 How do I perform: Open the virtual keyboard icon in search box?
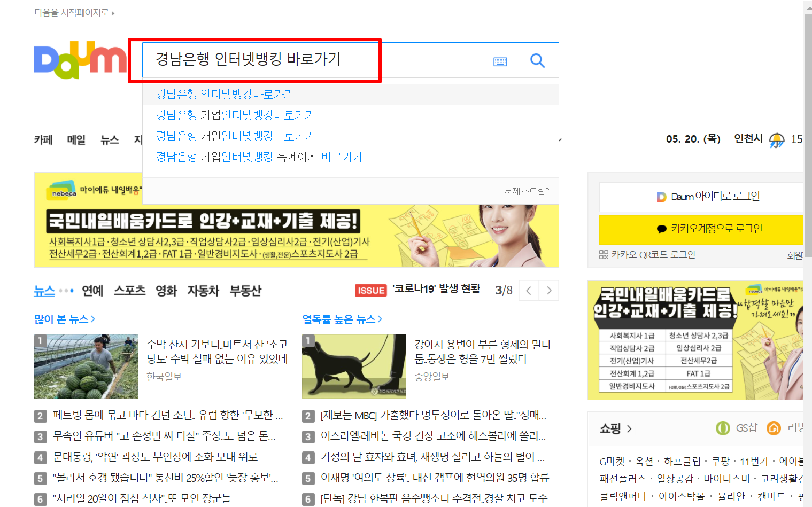point(500,61)
